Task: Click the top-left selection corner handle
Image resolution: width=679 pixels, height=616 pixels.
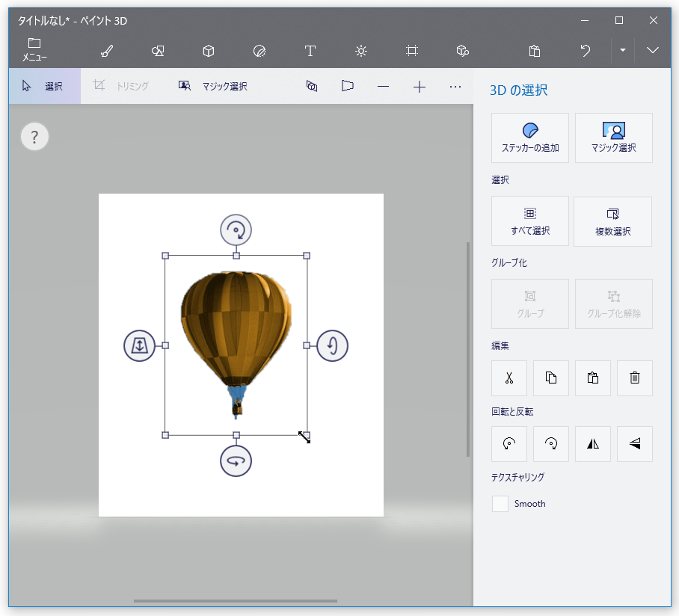Action: [165, 256]
